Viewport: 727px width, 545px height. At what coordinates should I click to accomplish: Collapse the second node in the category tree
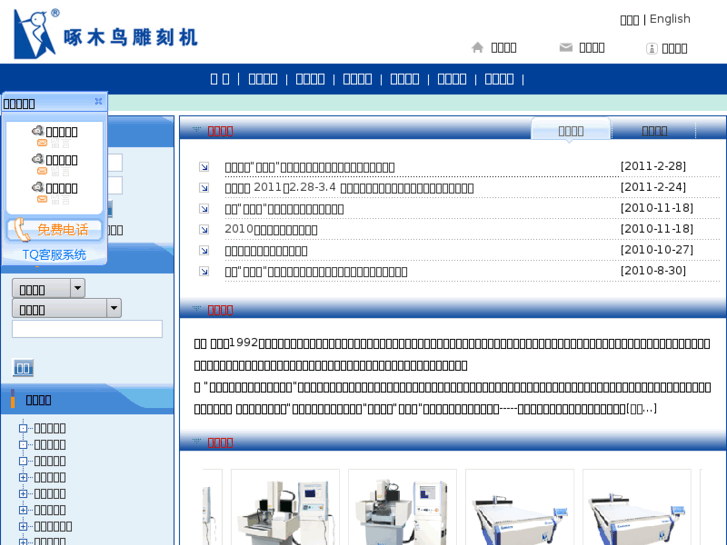point(23,444)
